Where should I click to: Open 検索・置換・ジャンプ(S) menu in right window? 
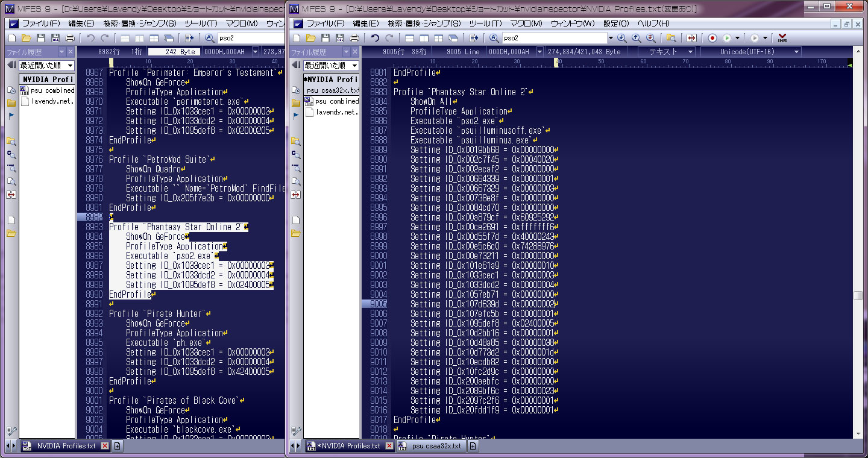[x=424, y=24]
